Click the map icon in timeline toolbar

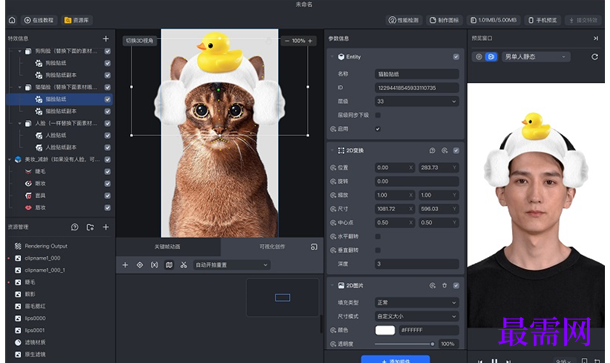point(169,265)
